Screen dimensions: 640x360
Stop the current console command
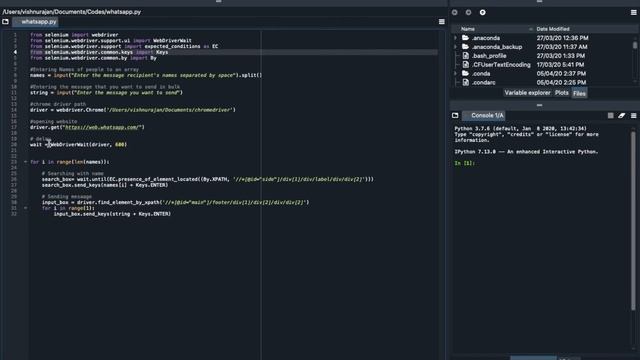pos(610,116)
